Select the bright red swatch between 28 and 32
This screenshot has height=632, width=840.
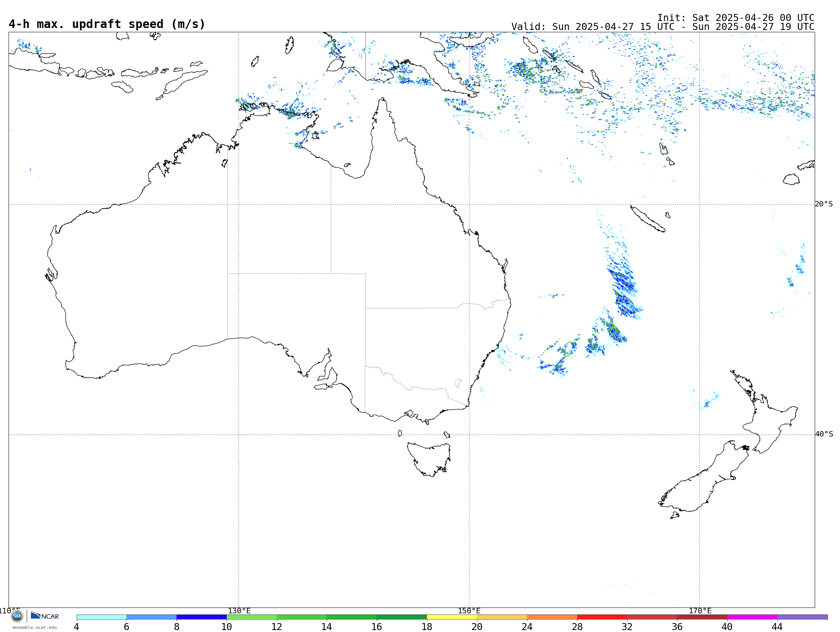click(x=602, y=617)
